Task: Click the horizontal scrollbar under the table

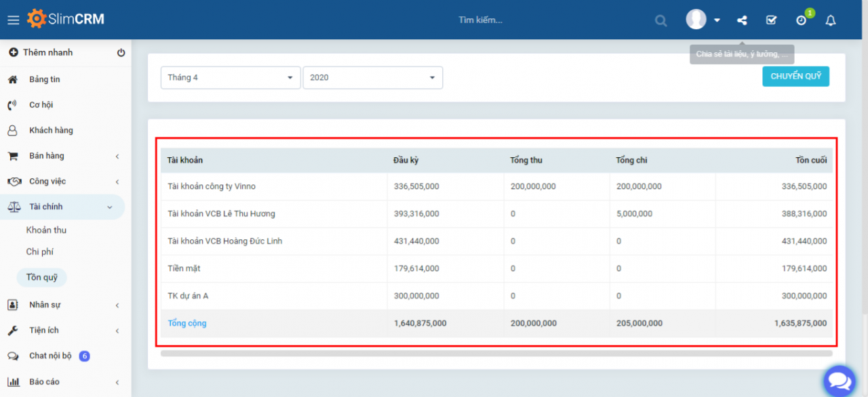Action: tap(496, 353)
